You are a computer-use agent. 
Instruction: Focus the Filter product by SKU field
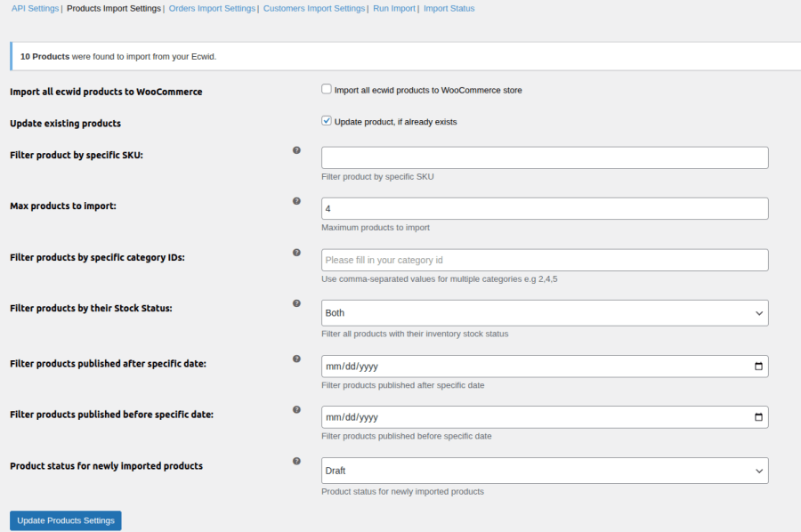[545, 158]
